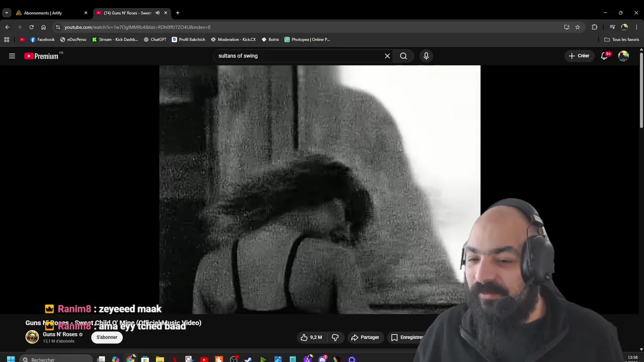The width and height of the screenshot is (644, 362).
Task: Open Microsoft Store from the taskbar
Action: click(145, 359)
